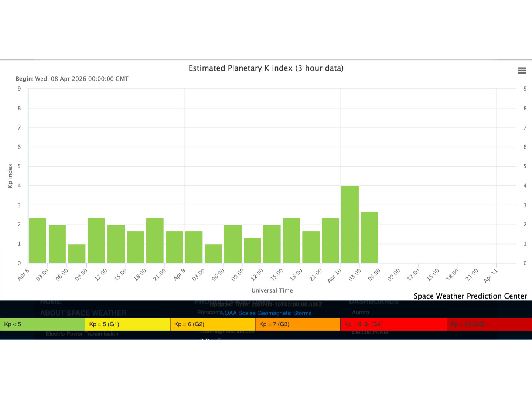Viewport: 532px width, 399px height.
Task: Select the bar starting at Apr 9 15:00
Action: pos(291,241)
